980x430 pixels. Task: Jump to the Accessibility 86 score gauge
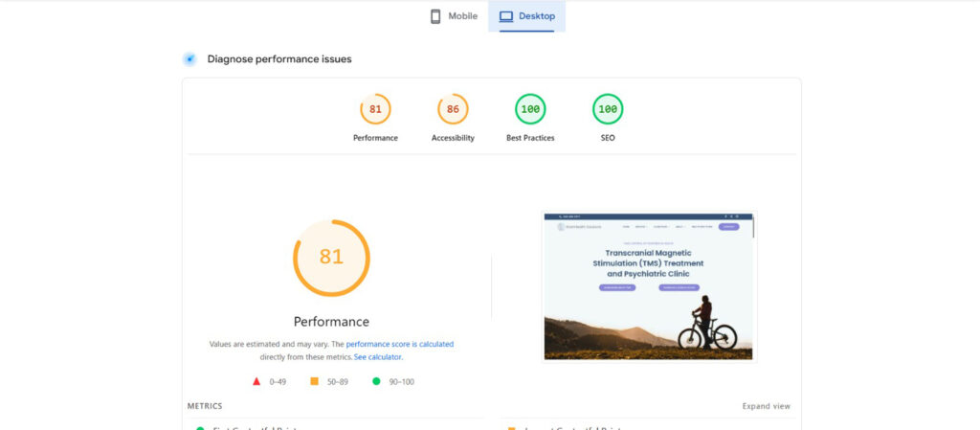453,109
